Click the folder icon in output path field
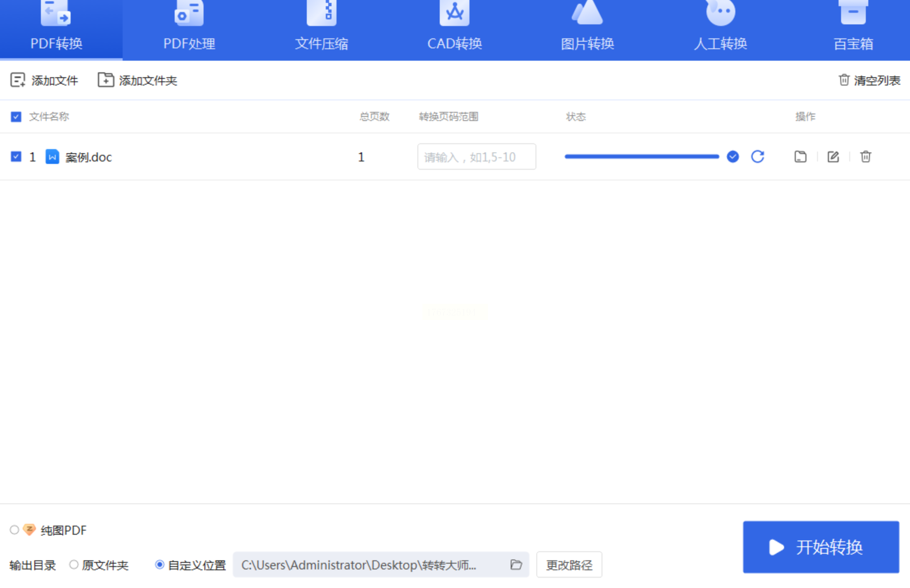Image resolution: width=910 pixels, height=588 pixels. 516,564
